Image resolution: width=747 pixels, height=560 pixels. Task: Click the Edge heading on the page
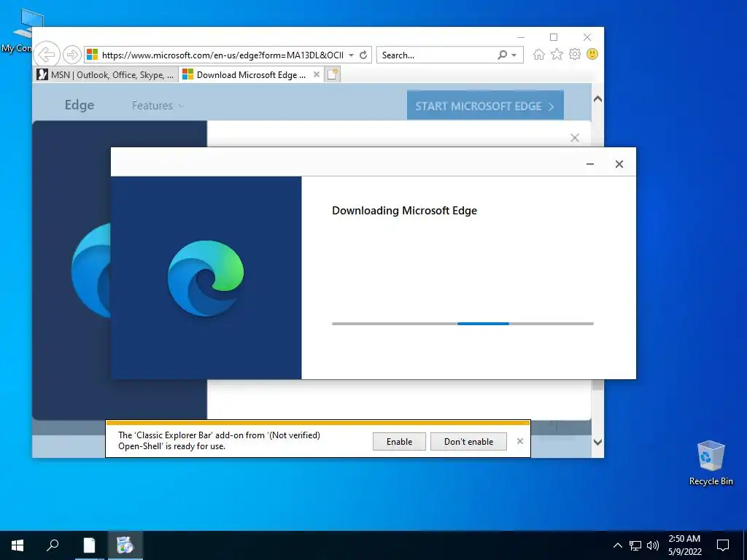(x=80, y=105)
